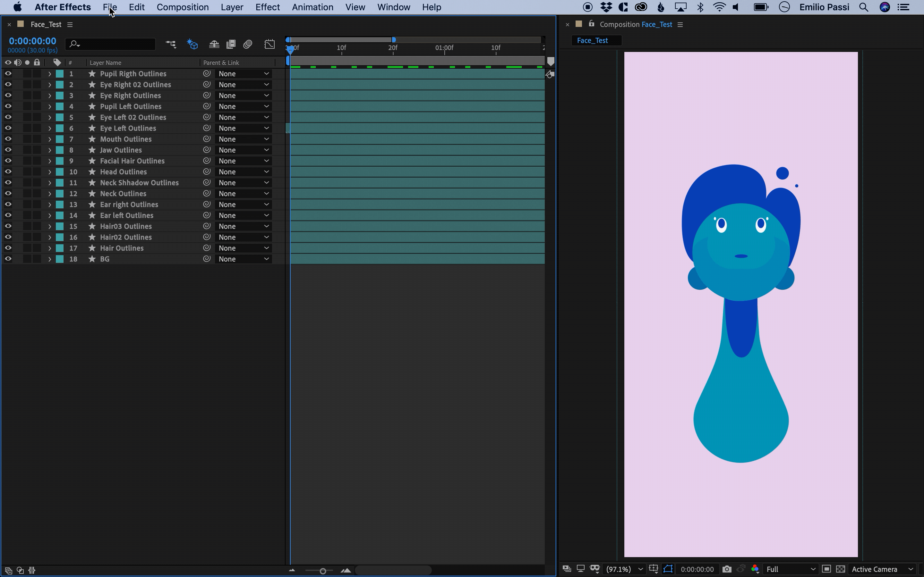Hide the Mouth Outlines layer
This screenshot has height=577, width=924.
pyautogui.click(x=8, y=139)
